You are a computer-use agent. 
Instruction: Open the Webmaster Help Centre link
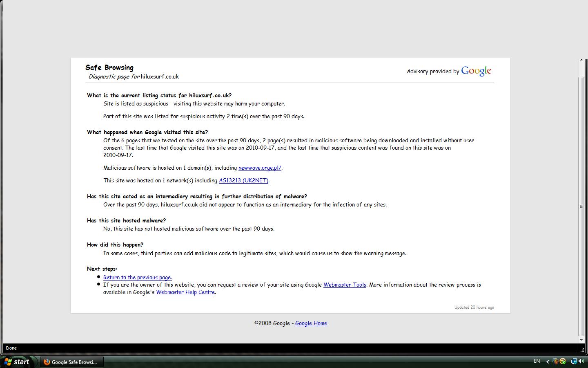click(x=185, y=292)
